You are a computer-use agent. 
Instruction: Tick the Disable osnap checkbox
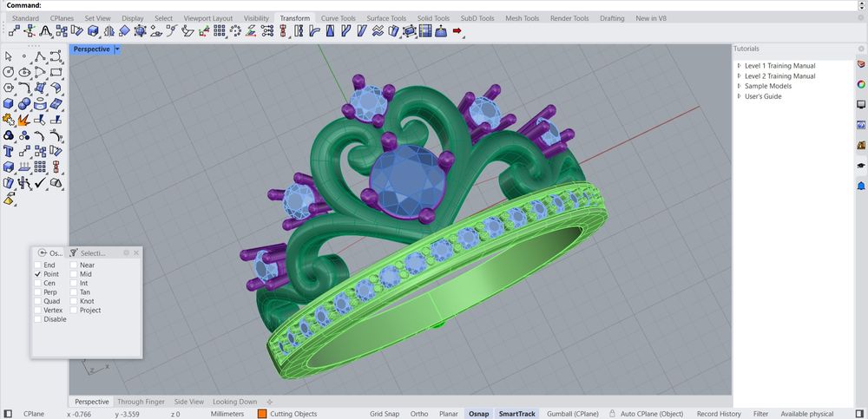37,319
